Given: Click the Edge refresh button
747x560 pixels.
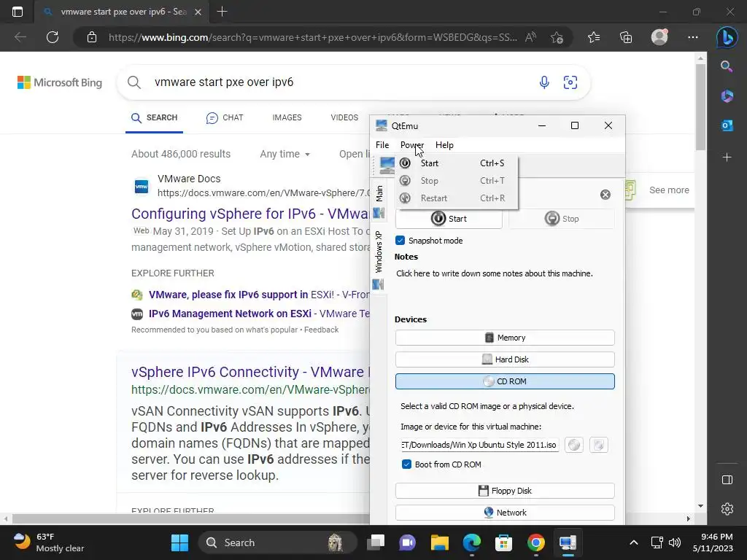Looking at the screenshot, I should [x=53, y=37].
